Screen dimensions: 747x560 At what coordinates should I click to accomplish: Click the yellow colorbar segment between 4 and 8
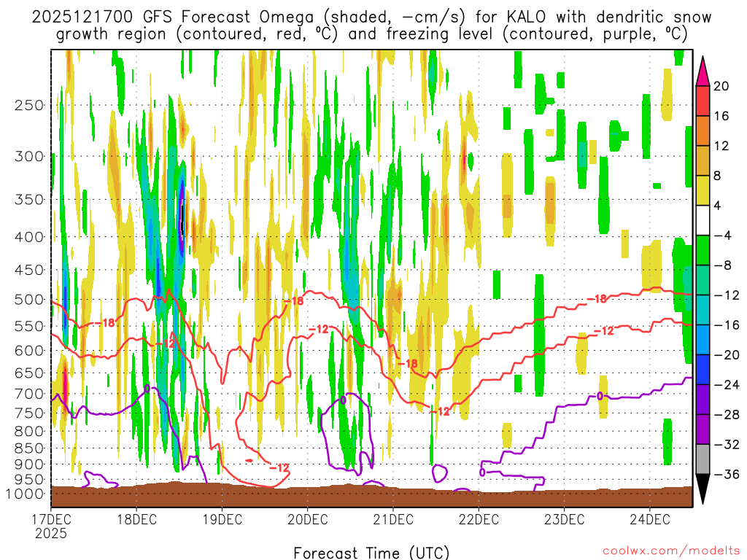[x=703, y=190]
